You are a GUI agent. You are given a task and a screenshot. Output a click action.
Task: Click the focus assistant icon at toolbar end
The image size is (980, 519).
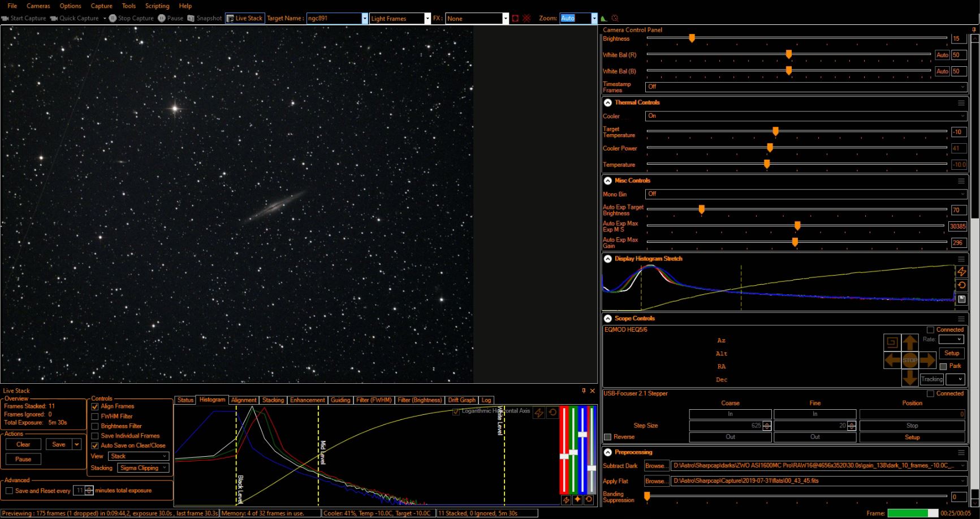[x=615, y=18]
